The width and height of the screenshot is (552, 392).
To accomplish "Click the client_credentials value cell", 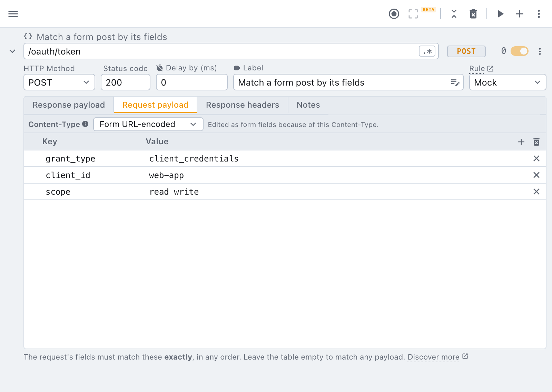I will click(x=194, y=159).
